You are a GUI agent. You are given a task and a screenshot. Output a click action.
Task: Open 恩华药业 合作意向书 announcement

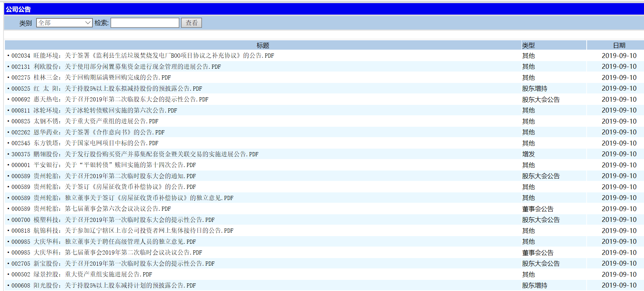coord(88,132)
